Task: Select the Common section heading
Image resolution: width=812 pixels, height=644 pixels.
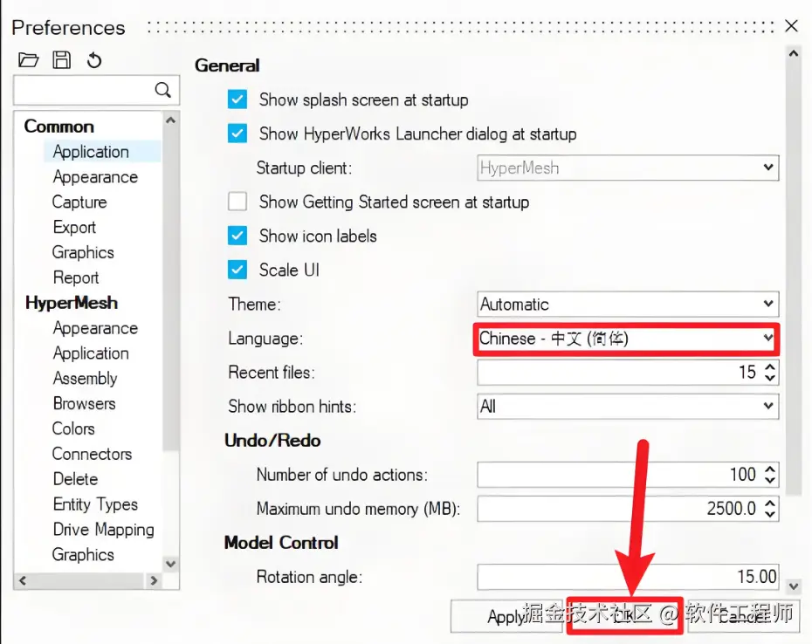Action: coord(59,127)
